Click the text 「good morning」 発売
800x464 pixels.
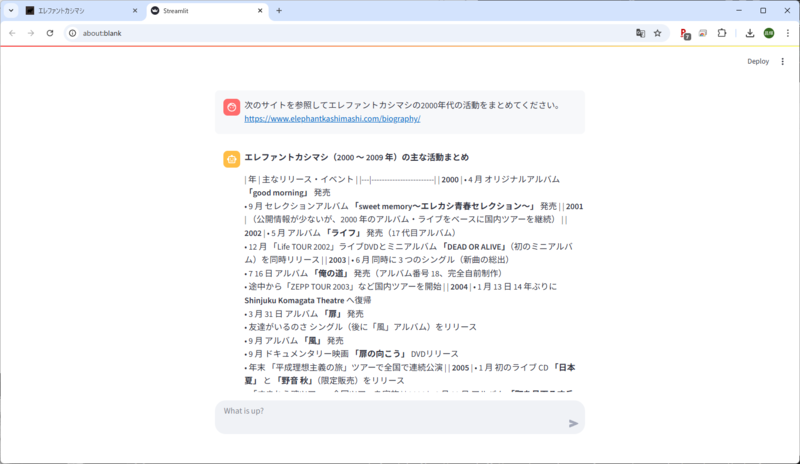287,192
